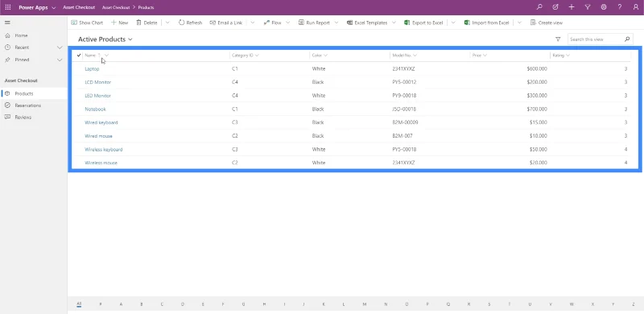The height and width of the screenshot is (314, 644).
Task: Open the Wireless keyboard record
Action: click(x=104, y=150)
